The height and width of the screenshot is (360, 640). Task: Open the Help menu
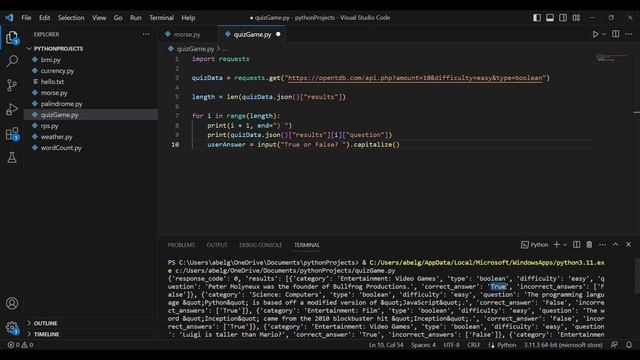188,18
